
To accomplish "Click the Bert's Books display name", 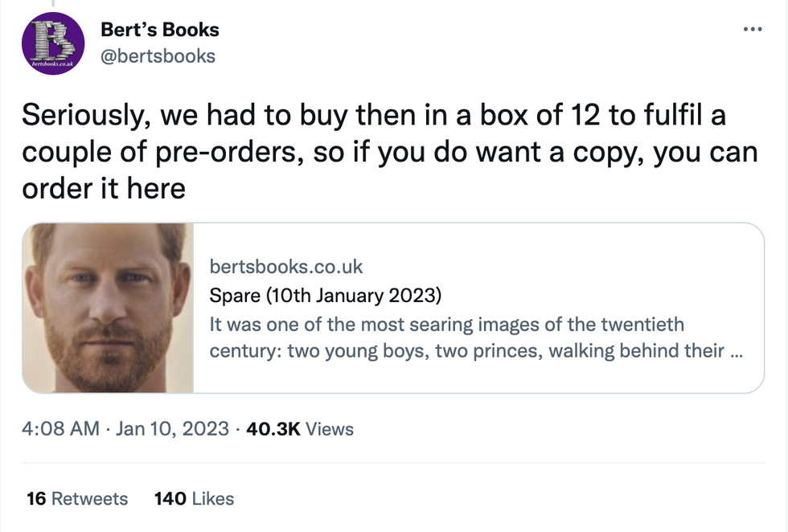I will 160,30.
